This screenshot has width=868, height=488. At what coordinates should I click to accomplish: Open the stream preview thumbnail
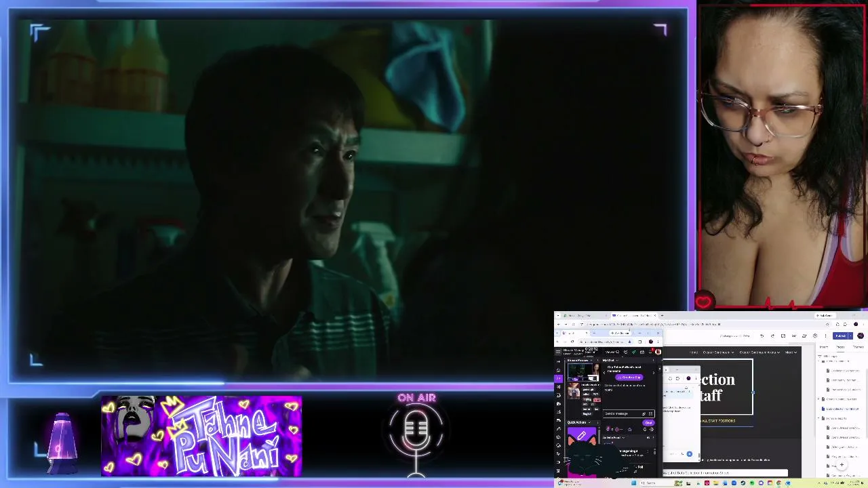(x=583, y=372)
